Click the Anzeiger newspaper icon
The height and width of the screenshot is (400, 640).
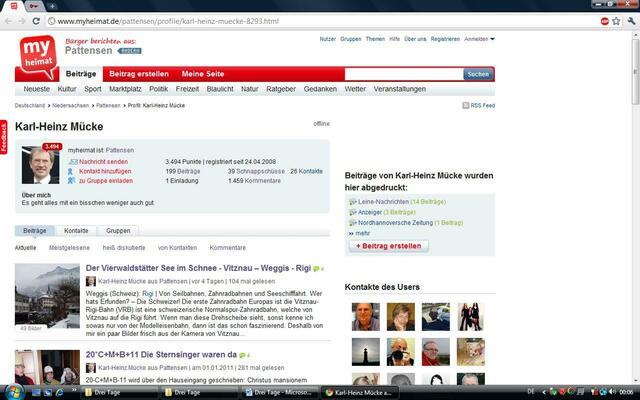click(x=353, y=212)
